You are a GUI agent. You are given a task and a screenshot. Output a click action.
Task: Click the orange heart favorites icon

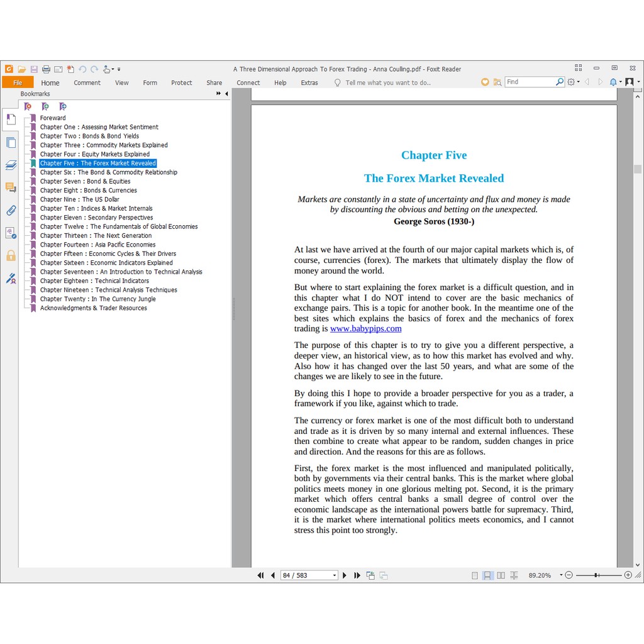pyautogui.click(x=485, y=82)
